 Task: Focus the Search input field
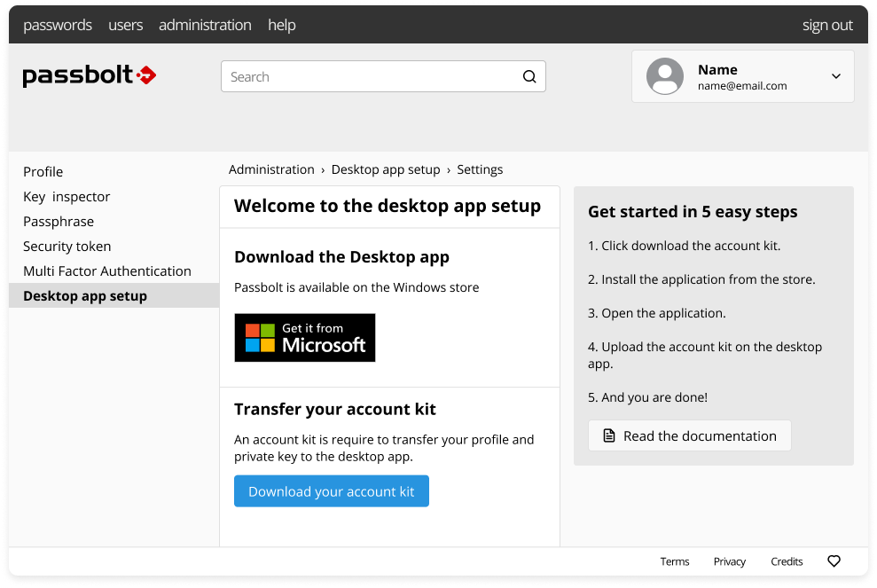point(383,76)
